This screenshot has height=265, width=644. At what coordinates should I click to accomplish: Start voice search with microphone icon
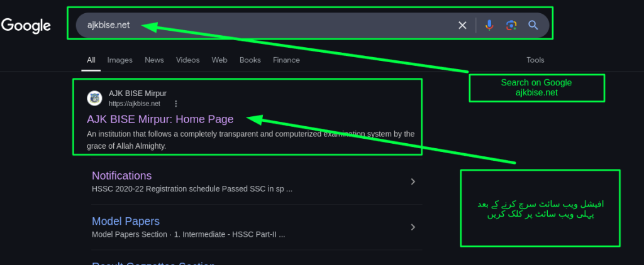pyautogui.click(x=489, y=26)
